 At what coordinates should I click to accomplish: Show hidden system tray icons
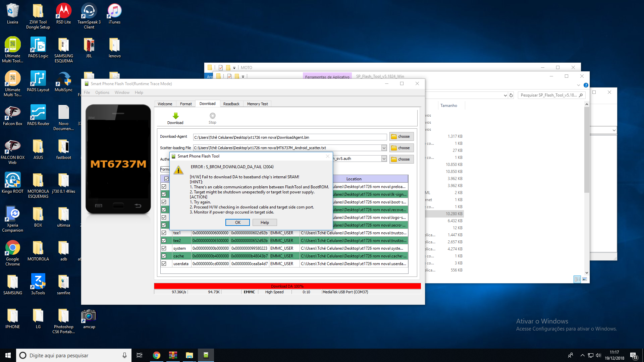coord(583,355)
